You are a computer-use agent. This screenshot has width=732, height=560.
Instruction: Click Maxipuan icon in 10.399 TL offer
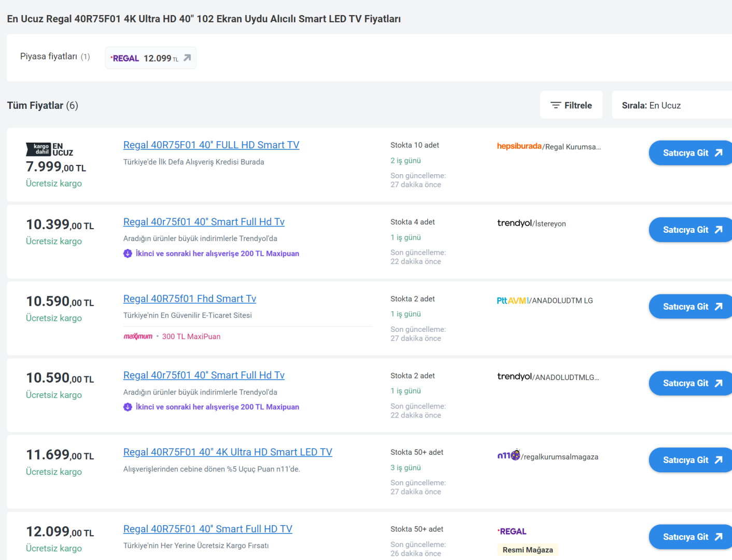(x=128, y=254)
